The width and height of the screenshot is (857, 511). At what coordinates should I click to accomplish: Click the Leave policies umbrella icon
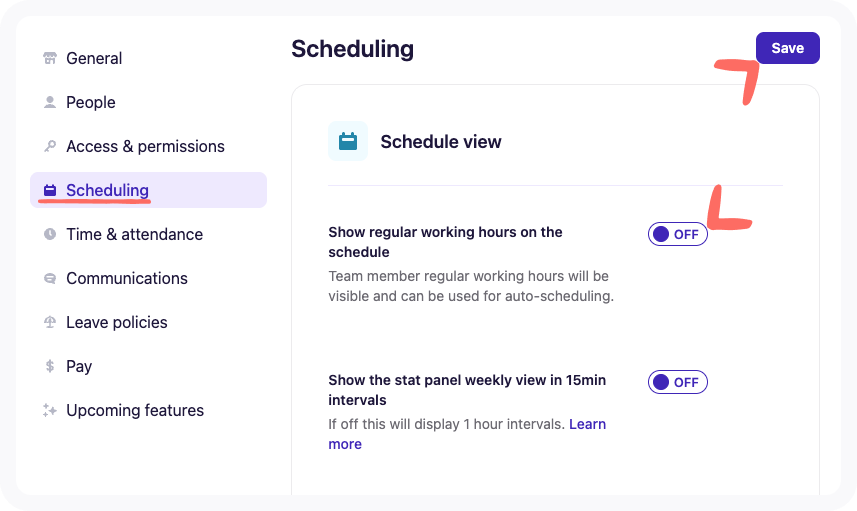click(50, 322)
